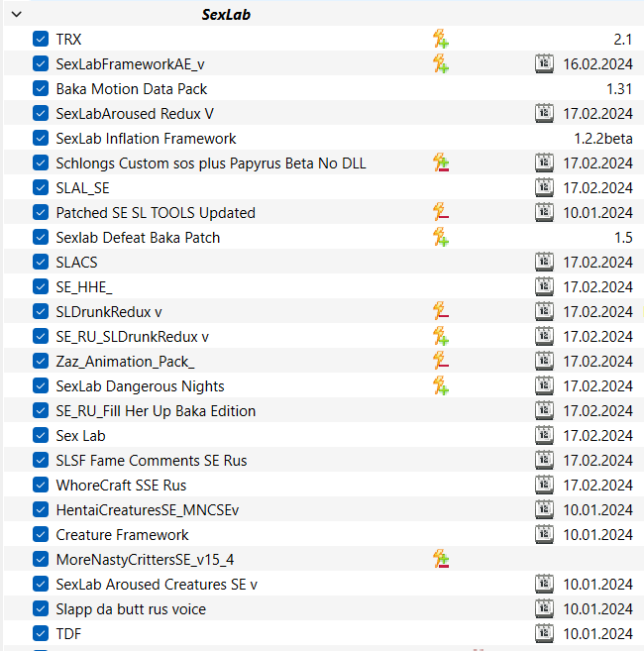Viewport: 644px width, 651px height.
Task: Disable the Baka Motion Data Pack mod
Action: pyautogui.click(x=41, y=89)
